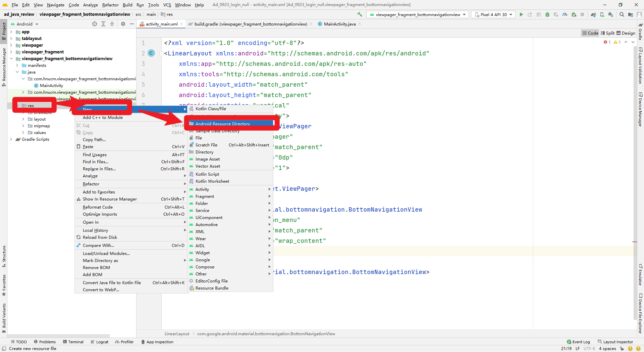644x352 pixels.
Task: Run the app with green play icon
Action: point(521,14)
